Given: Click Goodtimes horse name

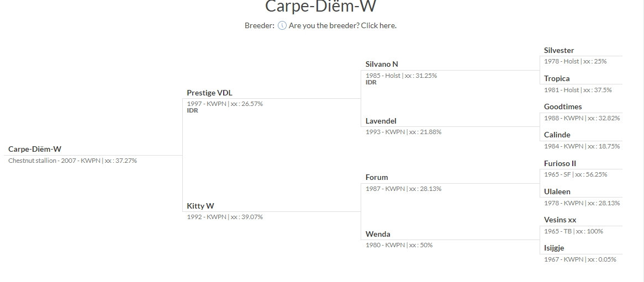Looking at the screenshot, I should (563, 107).
